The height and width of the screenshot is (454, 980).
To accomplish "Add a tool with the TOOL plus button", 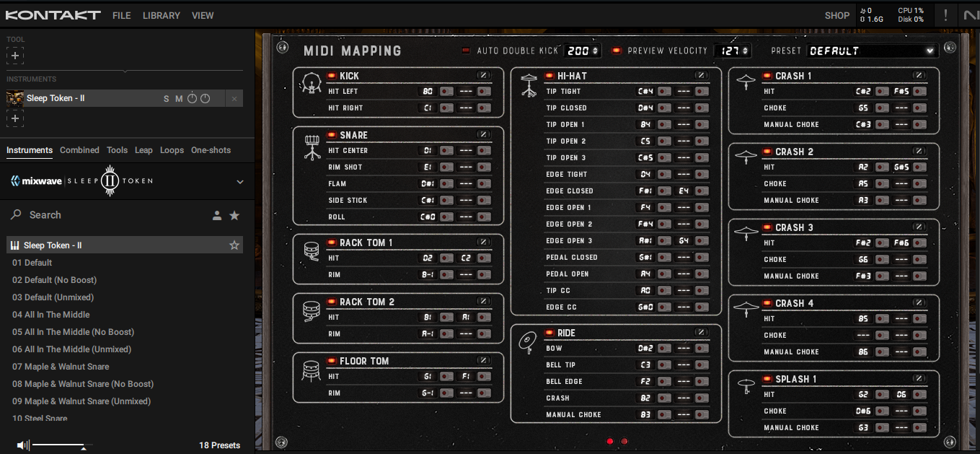I will (15, 56).
